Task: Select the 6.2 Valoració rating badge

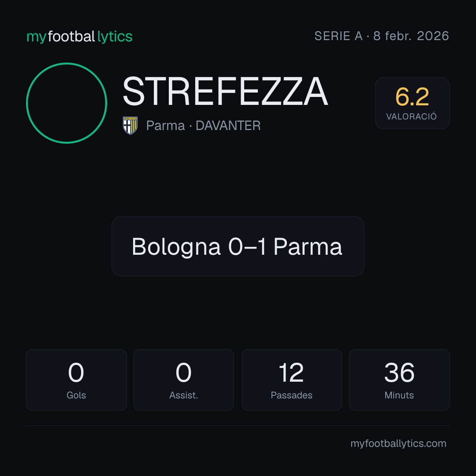Action: 412,103
